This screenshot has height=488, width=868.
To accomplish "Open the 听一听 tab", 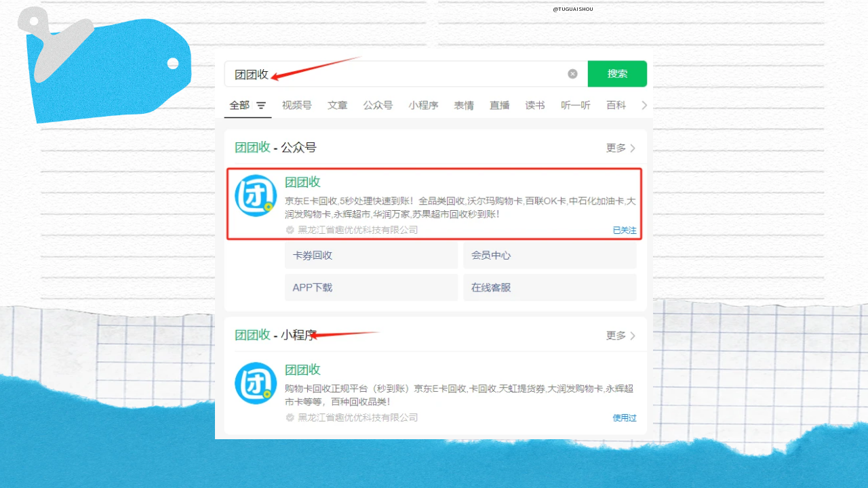I will point(576,106).
